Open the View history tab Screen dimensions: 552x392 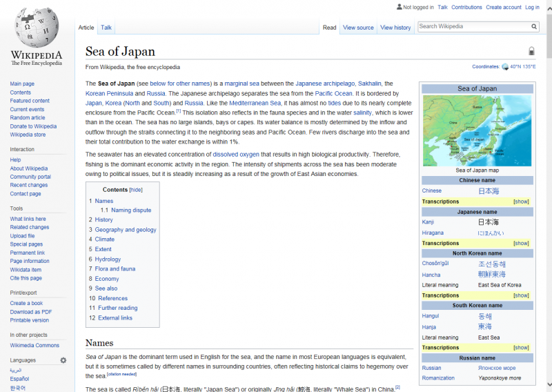[x=395, y=28]
